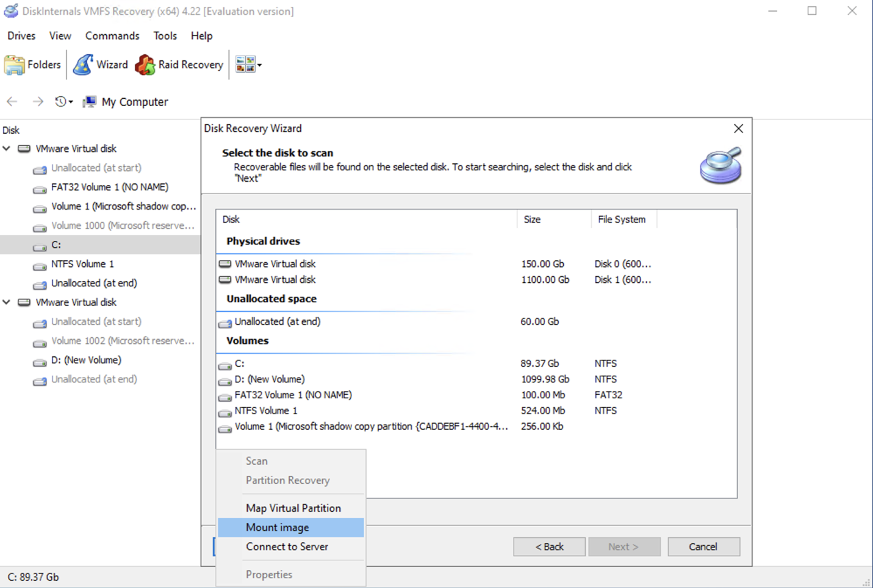Viewport: 873px width, 588px height.
Task: Select D: (New Volume) in left tree
Action: coord(86,360)
